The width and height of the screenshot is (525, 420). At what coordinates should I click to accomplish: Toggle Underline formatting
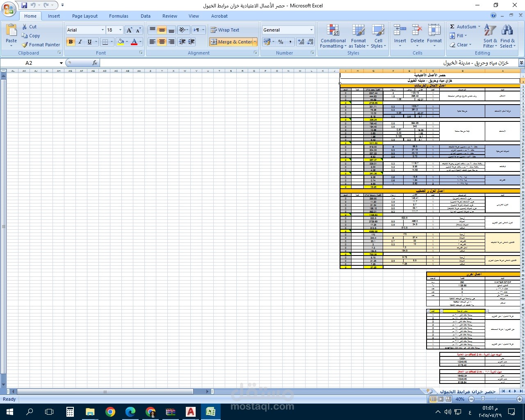[89, 42]
